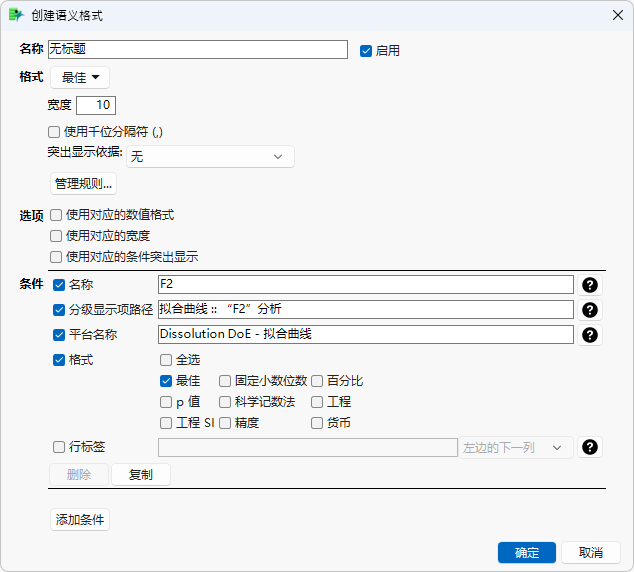This screenshot has height=572, width=634.
Task: Open help for 分级显示项路径 condition
Action: point(590,310)
